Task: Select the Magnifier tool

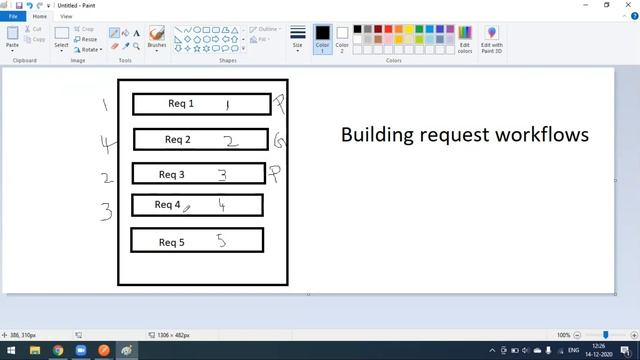Action: click(x=136, y=46)
